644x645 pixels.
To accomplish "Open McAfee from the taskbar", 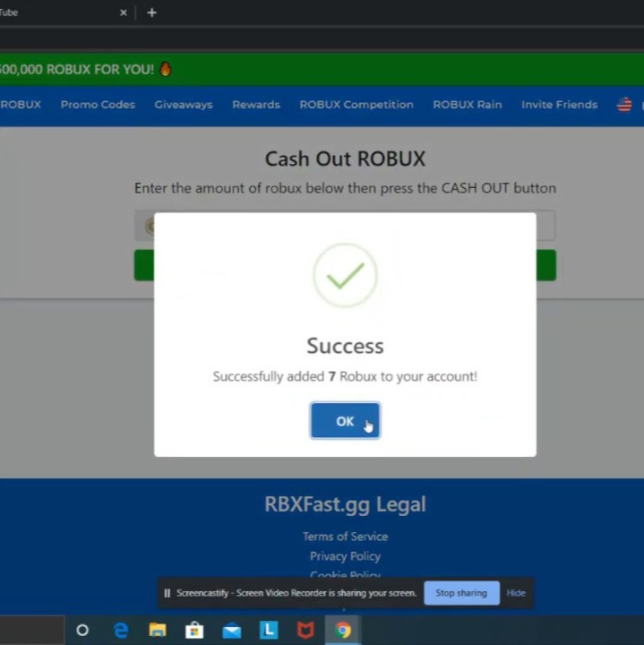I will pos(305,630).
